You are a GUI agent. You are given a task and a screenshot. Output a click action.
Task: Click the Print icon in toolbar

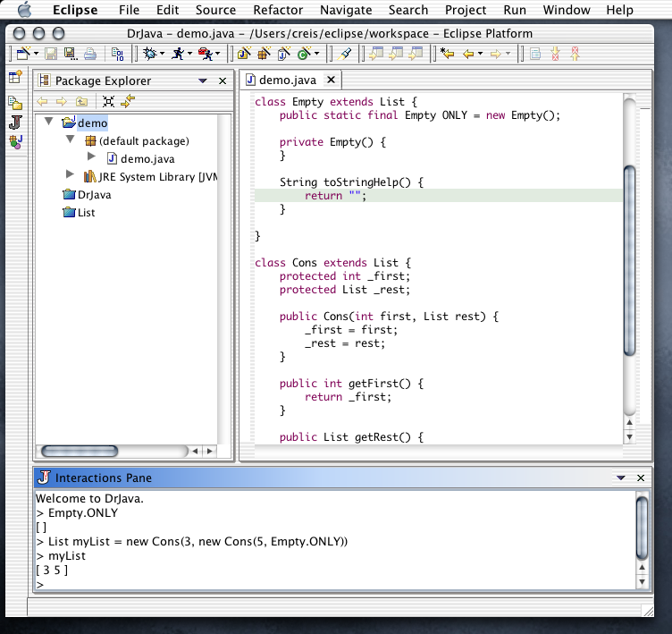[x=89, y=54]
